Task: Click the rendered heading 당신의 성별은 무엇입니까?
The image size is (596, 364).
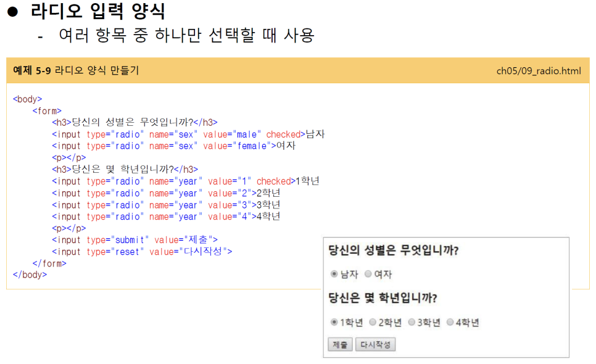Action: 394,250
